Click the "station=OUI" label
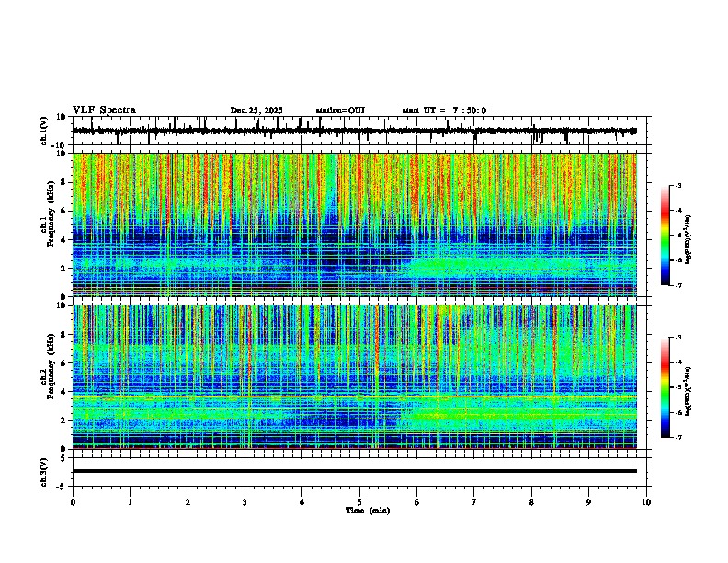 pos(340,110)
